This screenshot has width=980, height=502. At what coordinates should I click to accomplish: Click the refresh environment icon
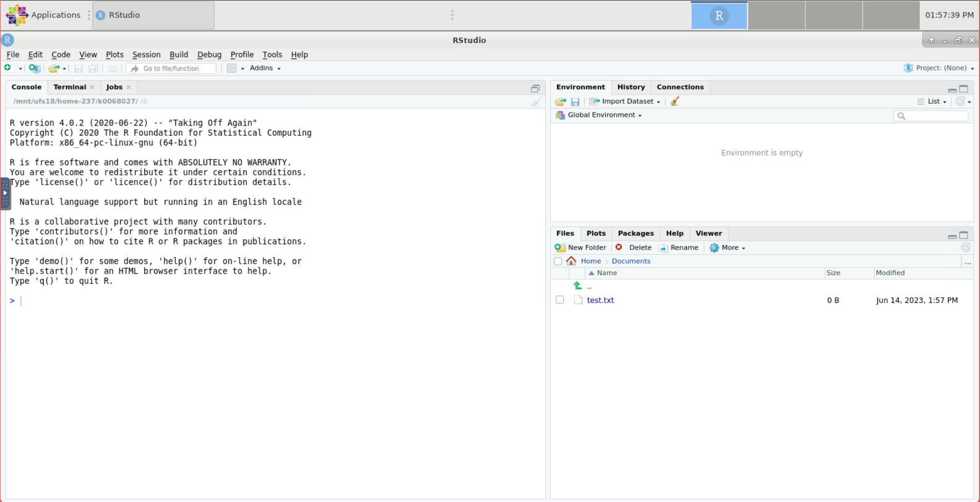coord(960,101)
